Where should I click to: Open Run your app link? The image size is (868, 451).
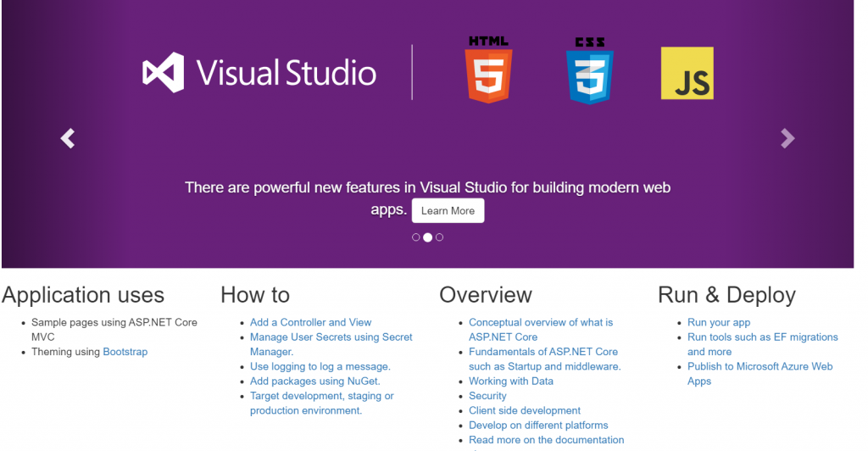pos(719,323)
